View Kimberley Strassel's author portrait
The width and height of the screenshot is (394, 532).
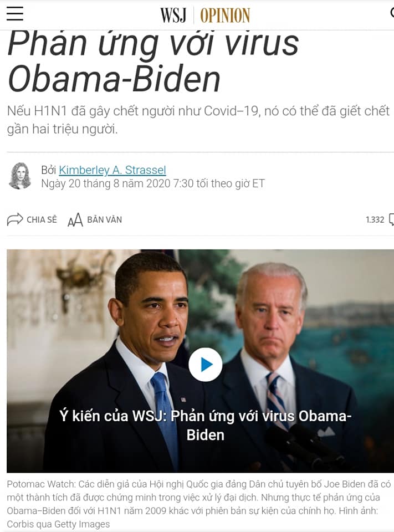coord(20,176)
